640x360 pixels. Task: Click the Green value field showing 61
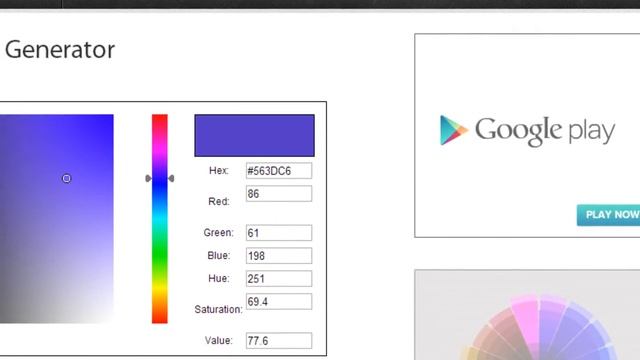279,233
